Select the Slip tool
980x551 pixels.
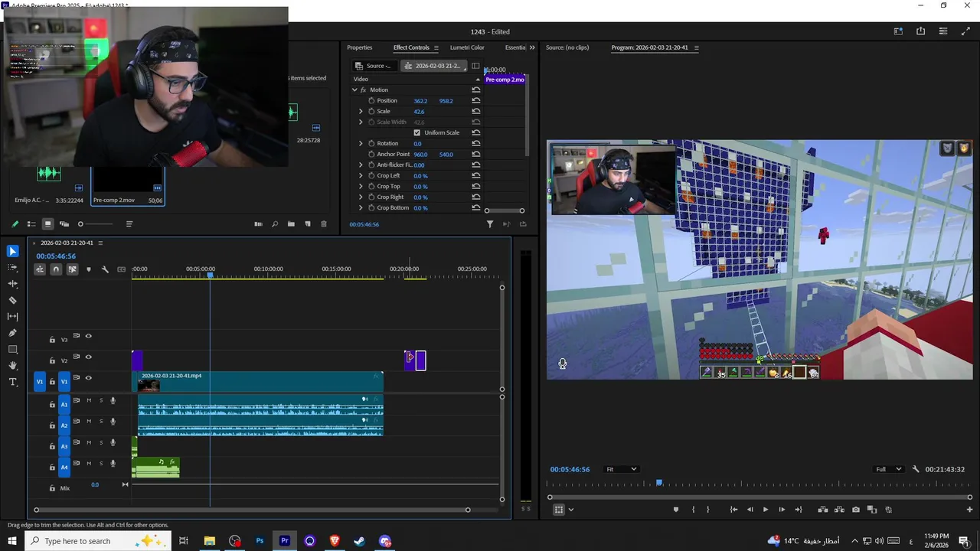(x=12, y=316)
